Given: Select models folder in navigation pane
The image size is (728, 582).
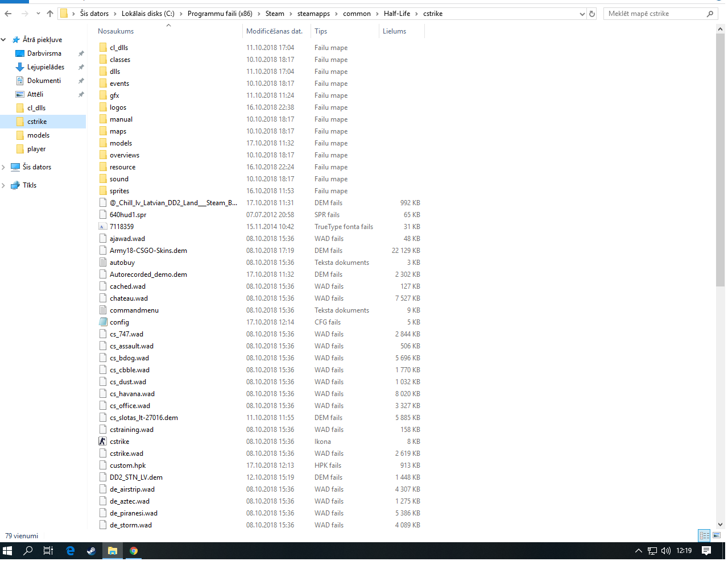Looking at the screenshot, I should pyautogui.click(x=38, y=135).
